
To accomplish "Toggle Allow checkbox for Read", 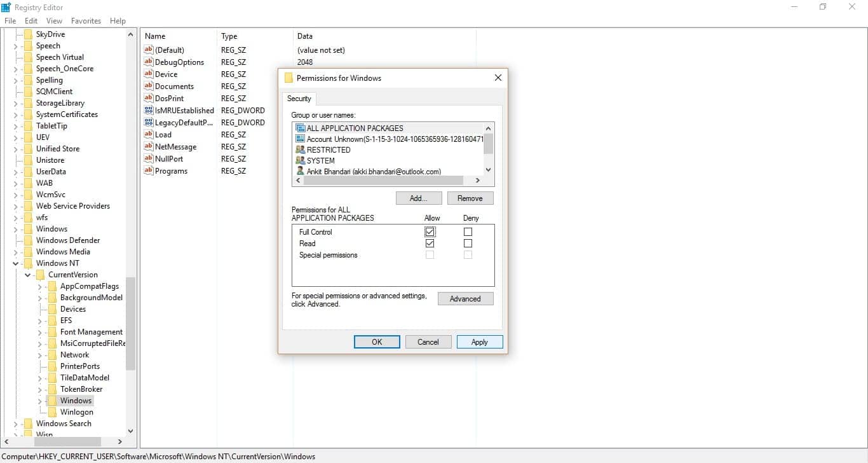I will click(430, 244).
